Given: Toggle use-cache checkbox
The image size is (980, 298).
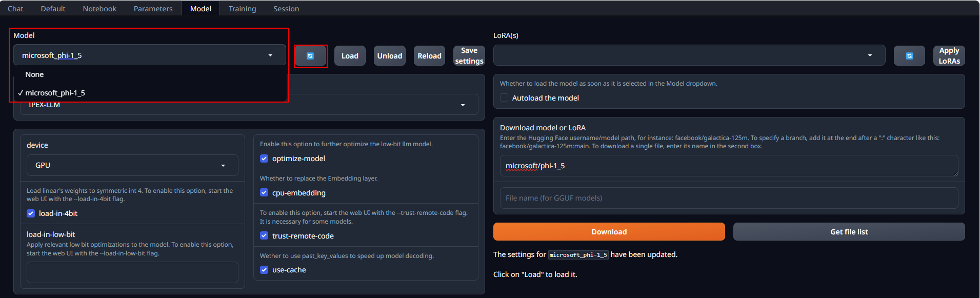Looking at the screenshot, I should (264, 270).
